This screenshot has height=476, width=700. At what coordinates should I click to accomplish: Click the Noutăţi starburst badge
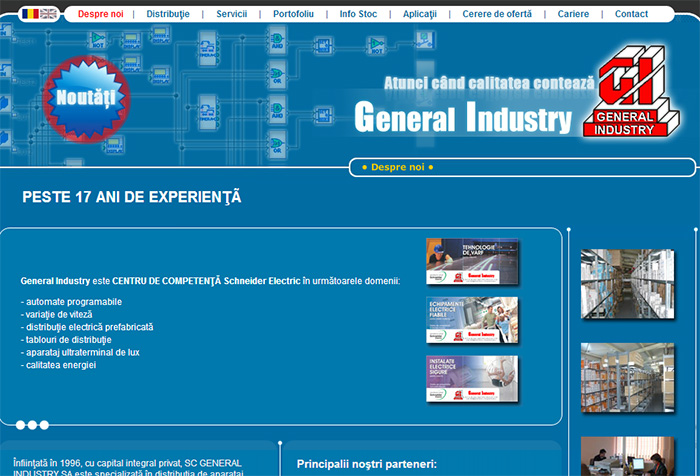click(86, 99)
